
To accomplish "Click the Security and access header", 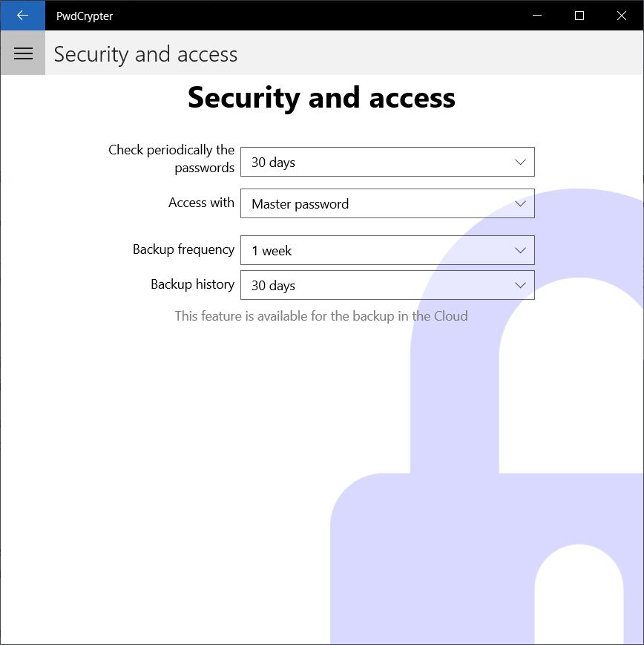I will (145, 53).
